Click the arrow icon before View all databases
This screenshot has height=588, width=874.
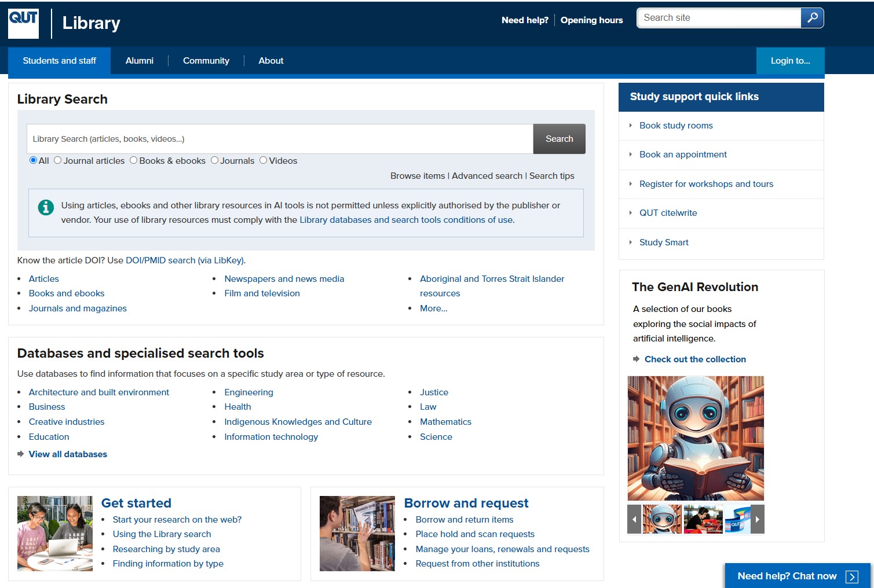tap(19, 454)
